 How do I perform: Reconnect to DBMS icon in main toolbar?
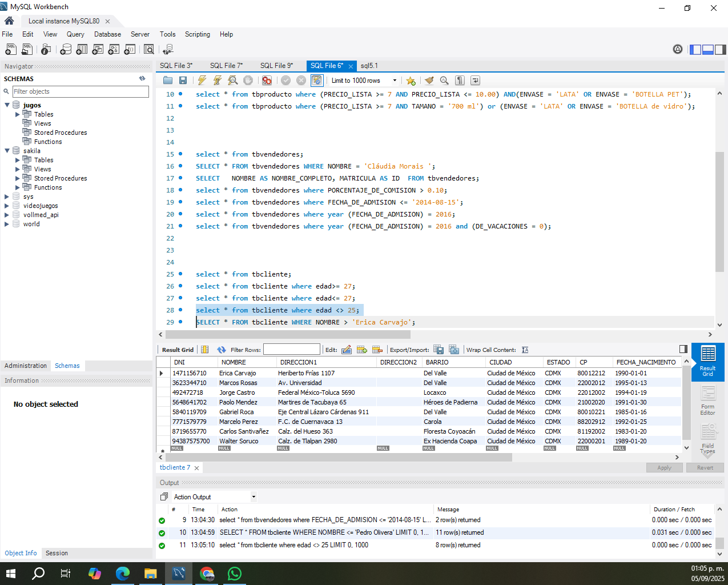[168, 50]
